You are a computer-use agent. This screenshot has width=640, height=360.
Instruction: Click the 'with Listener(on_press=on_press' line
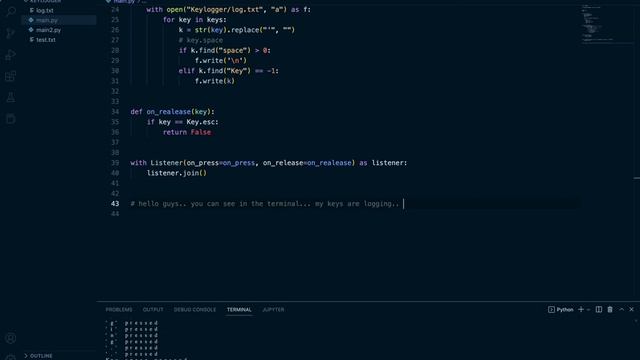[269, 162]
